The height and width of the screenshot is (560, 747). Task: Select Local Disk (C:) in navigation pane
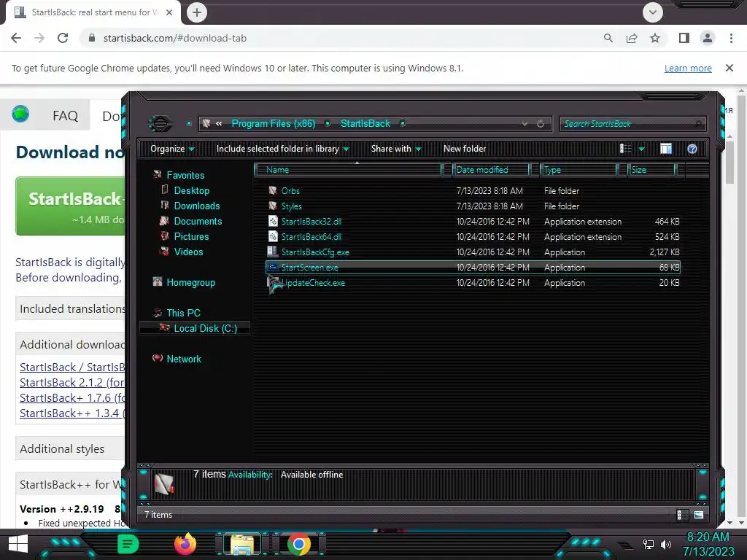[194, 328]
